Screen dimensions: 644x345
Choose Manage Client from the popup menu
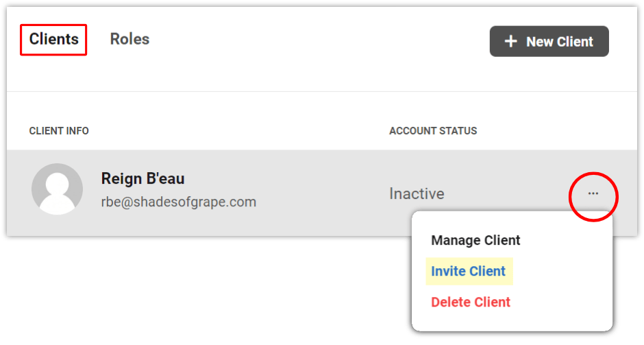coord(475,240)
